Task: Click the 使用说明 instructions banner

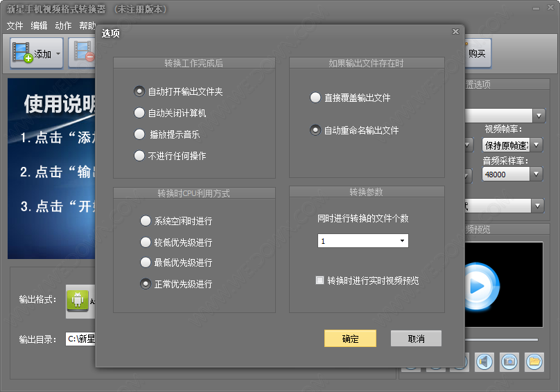Action: [52, 168]
